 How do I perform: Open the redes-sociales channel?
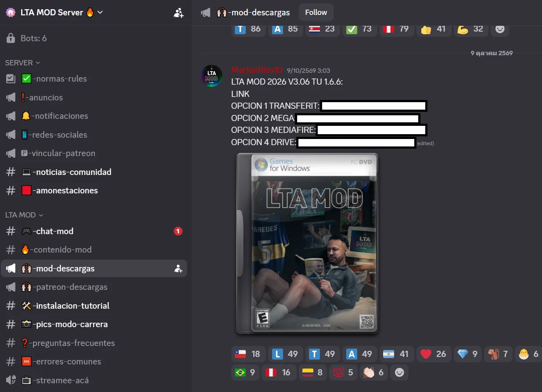94,135
